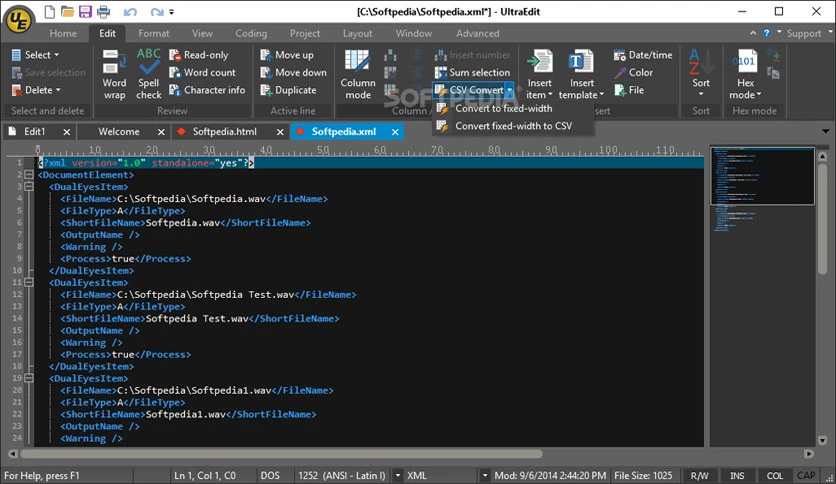The image size is (836, 484).
Task: Collapse the DualEyesItem fold on line 11
Action: [x=29, y=283]
